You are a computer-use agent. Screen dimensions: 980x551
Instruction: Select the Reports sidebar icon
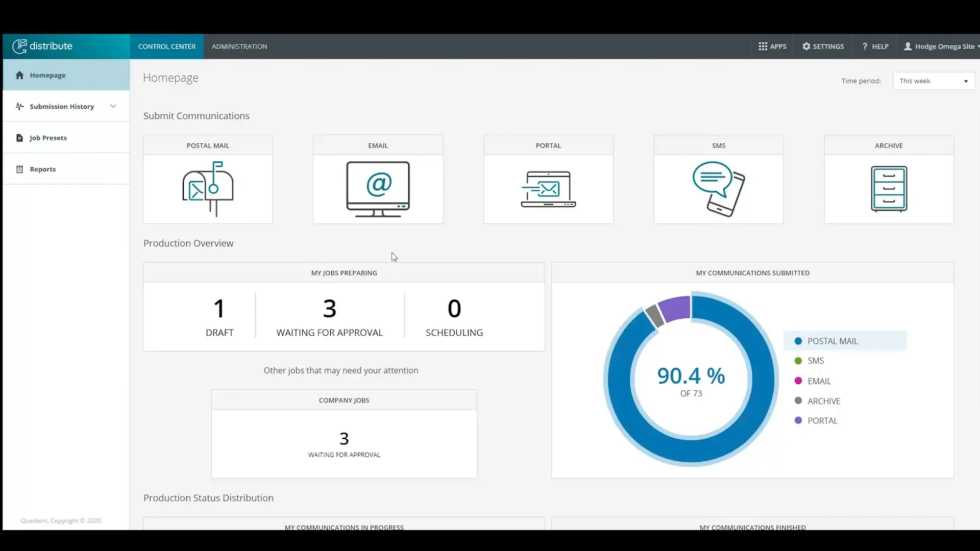coord(19,168)
